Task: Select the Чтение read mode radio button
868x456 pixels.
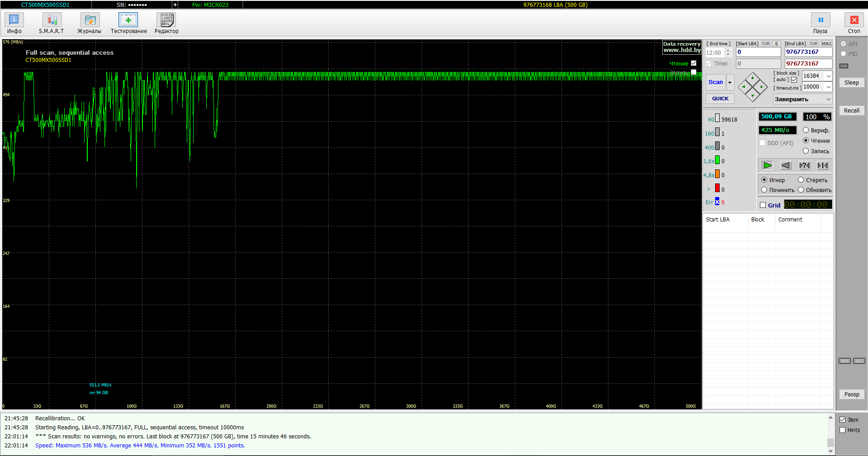Action: pyautogui.click(x=806, y=141)
